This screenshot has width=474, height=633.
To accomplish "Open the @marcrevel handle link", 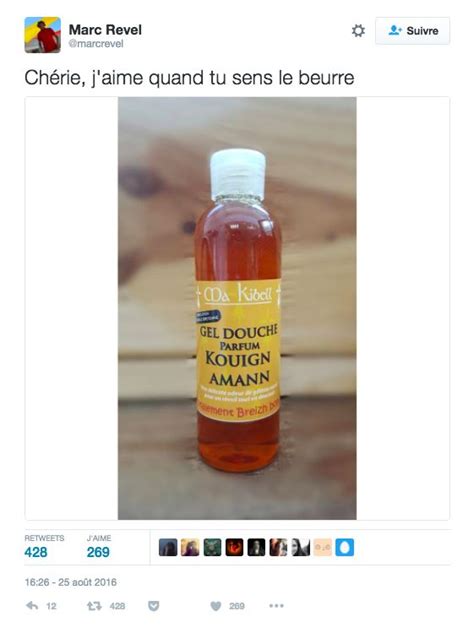I will [96, 44].
